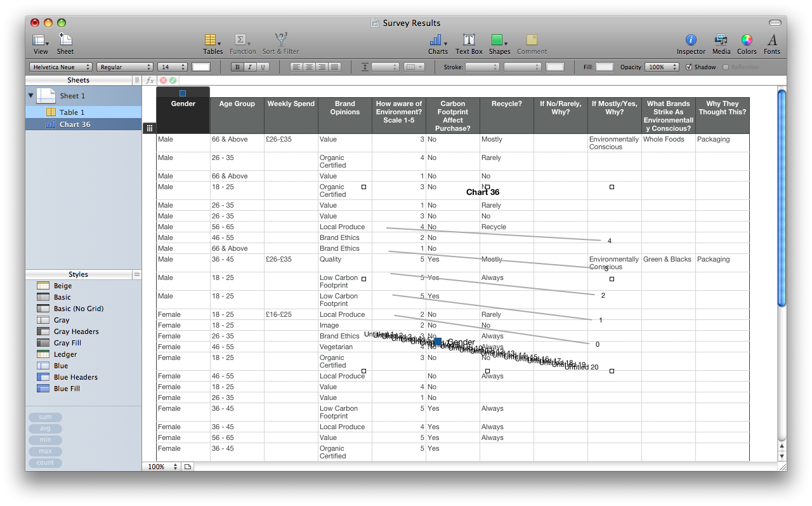Viewport: 812px width, 506px height.
Task: Align text right
Action: tap(322, 67)
